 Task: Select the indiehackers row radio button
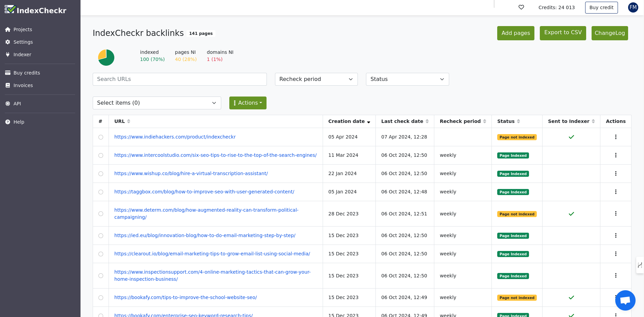tap(101, 137)
